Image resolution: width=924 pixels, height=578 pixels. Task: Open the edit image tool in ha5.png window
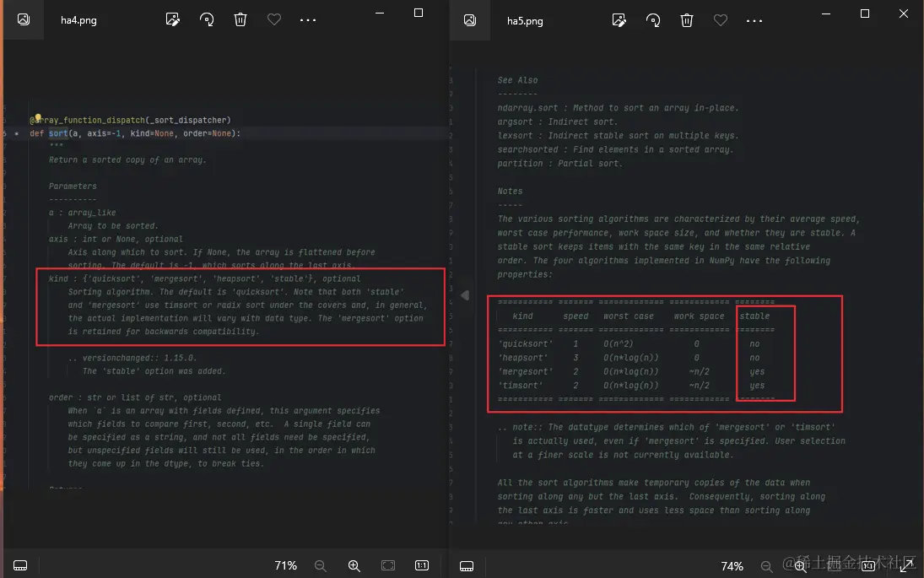click(619, 20)
